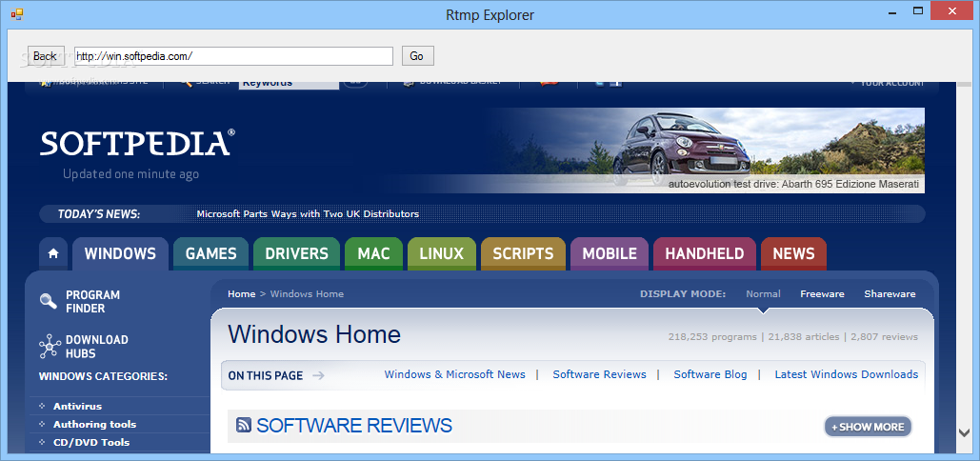
Task: Click the SOFTWARE REVIEWS heading
Action: pos(353,426)
